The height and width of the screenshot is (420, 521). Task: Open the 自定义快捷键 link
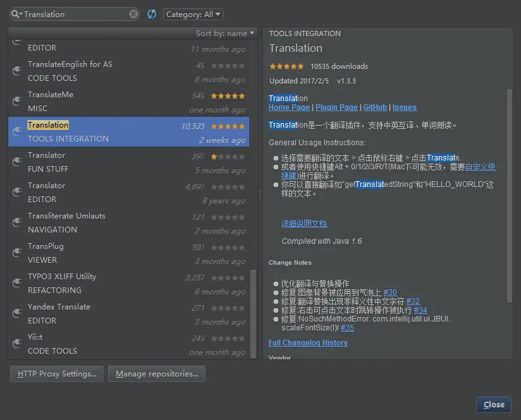[481, 167]
